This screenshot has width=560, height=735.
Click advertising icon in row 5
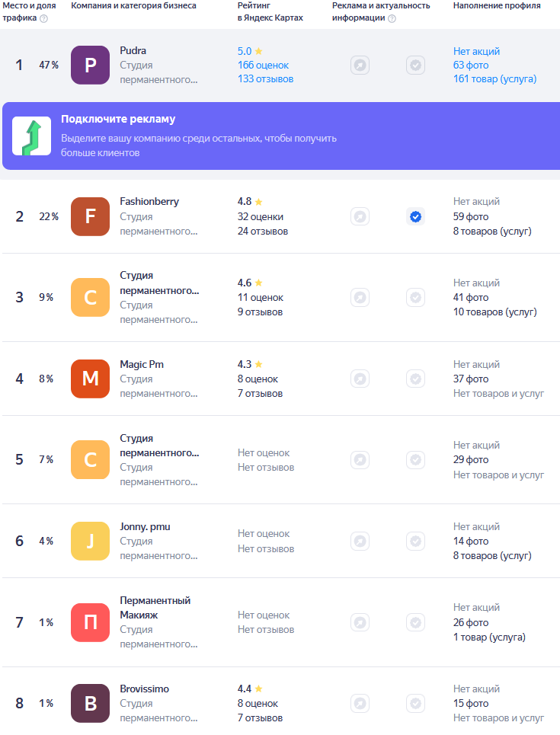tap(360, 459)
